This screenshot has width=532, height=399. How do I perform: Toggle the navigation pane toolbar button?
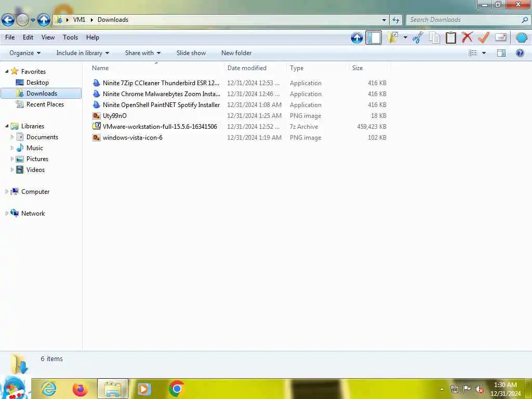(373, 37)
